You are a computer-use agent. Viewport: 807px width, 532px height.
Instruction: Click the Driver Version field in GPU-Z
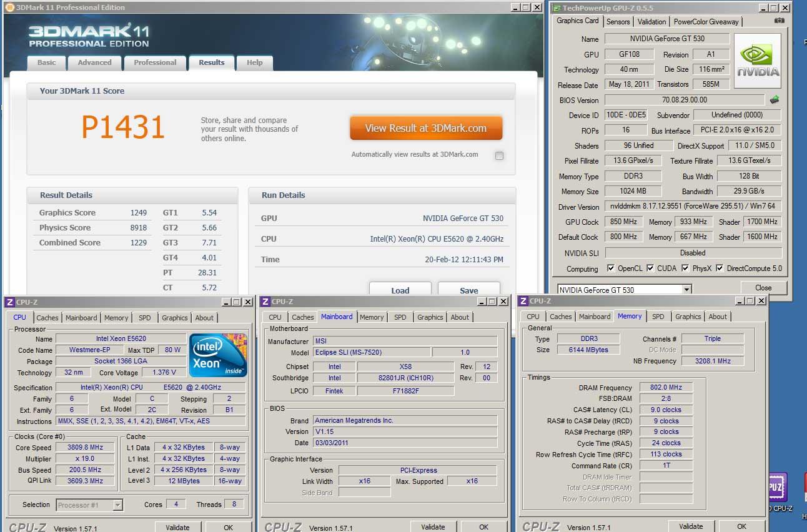(693, 207)
